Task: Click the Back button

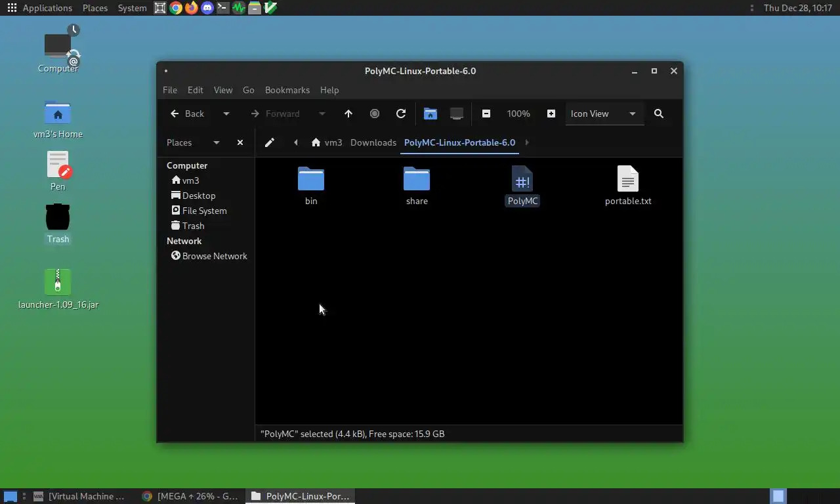Action: tap(188, 114)
